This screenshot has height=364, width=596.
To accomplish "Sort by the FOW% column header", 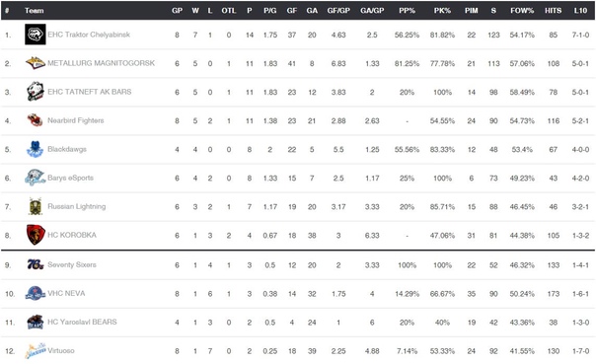I will 522,11.
